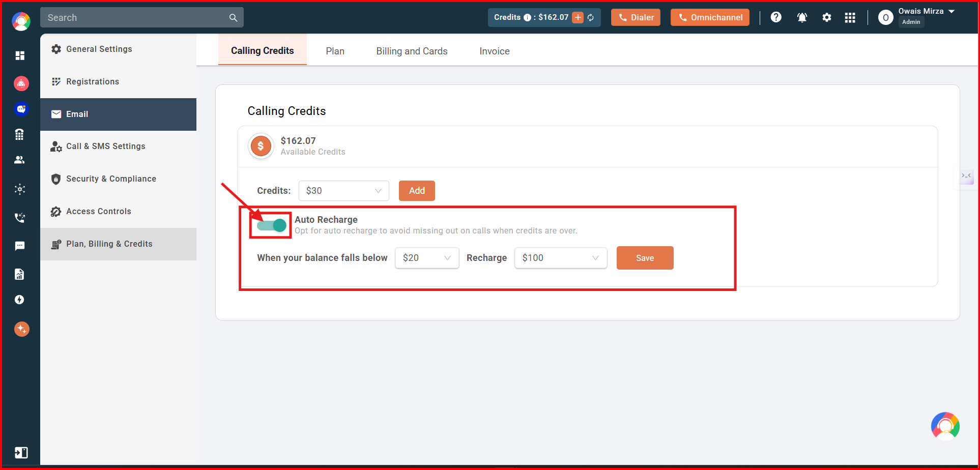The width and height of the screenshot is (980, 470).
Task: Open General Settings in the sidebar
Action: [118, 49]
